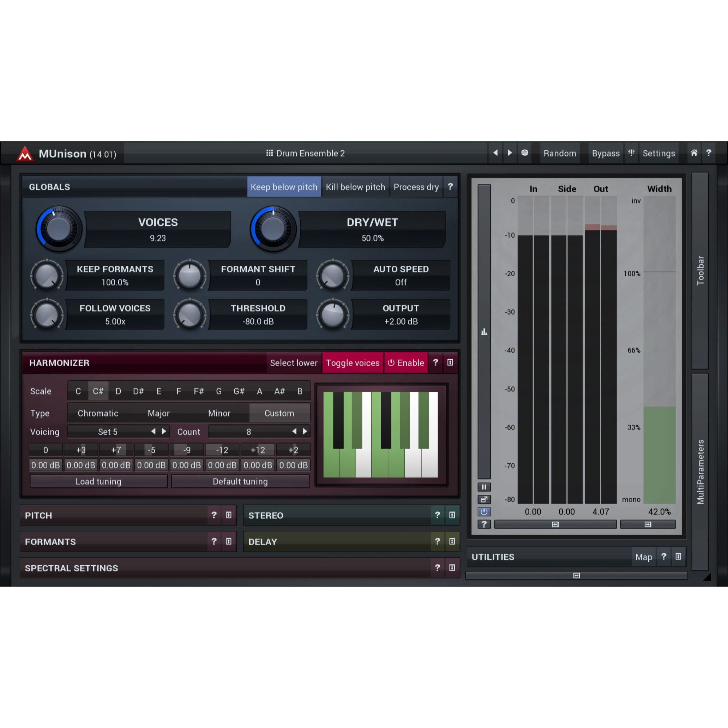The height and width of the screenshot is (728, 728).
Task: Open plugin help via the top-right question mark
Action: click(709, 153)
